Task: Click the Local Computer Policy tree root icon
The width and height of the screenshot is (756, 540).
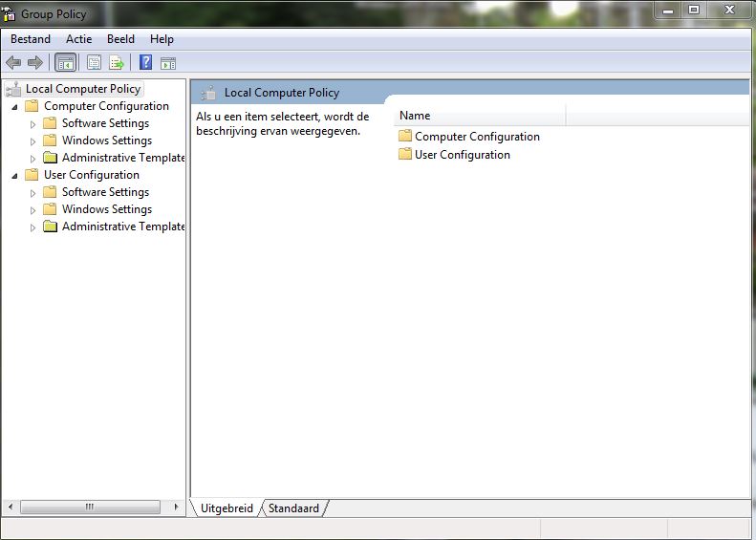Action: tap(14, 89)
